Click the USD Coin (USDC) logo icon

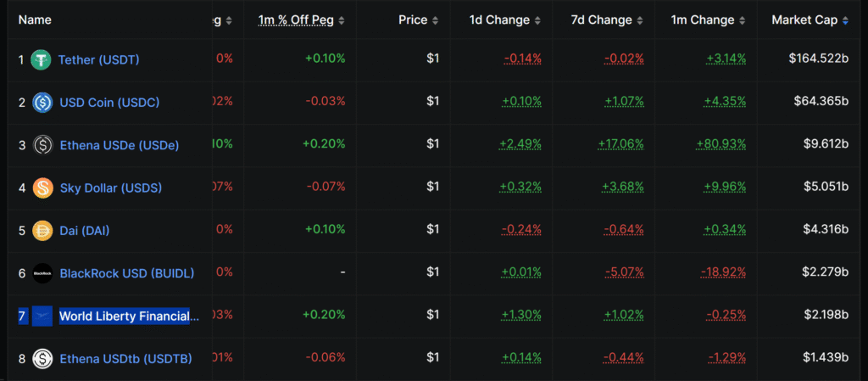click(x=42, y=102)
